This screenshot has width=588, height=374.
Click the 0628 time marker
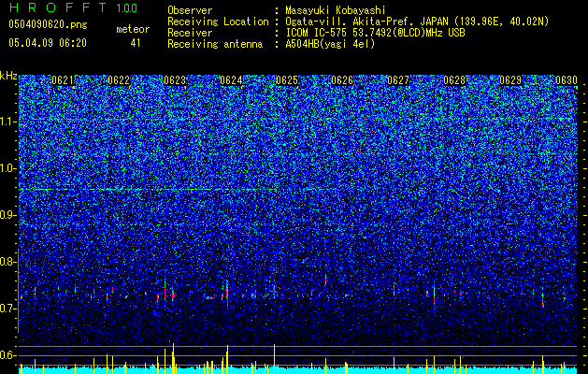(x=454, y=80)
